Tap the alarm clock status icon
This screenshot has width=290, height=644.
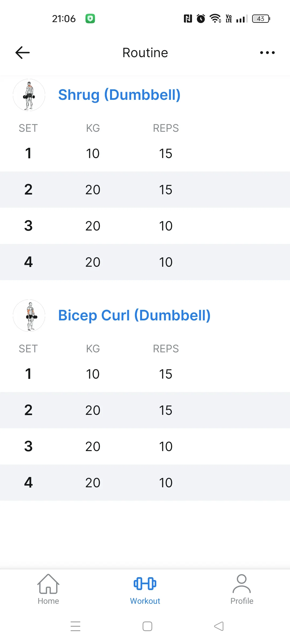201,19
